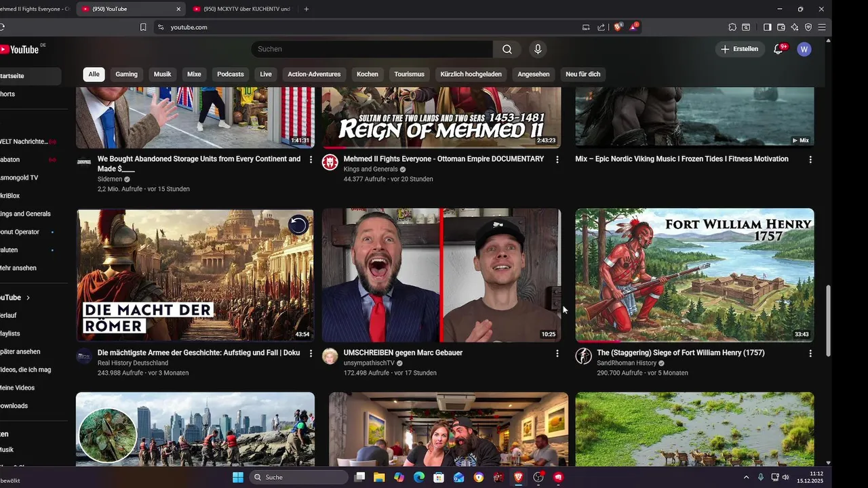
Task: Click the share page icon in address bar
Action: [x=601, y=27]
